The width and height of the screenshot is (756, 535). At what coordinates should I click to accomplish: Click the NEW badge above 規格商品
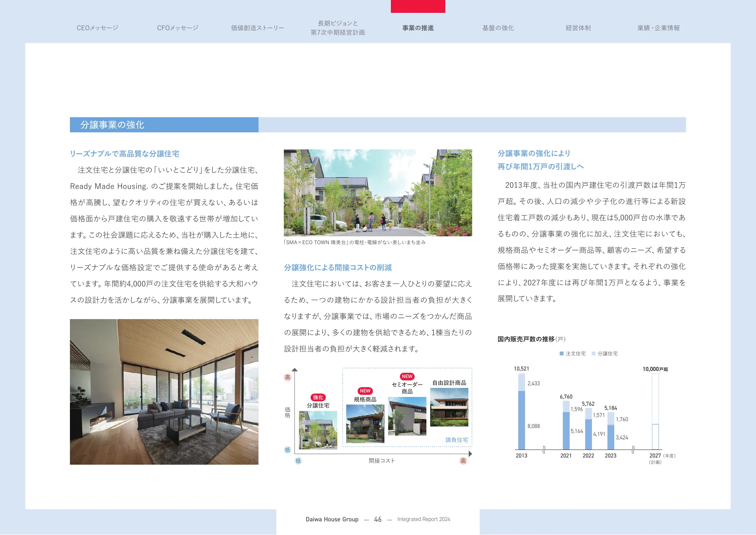point(365,391)
